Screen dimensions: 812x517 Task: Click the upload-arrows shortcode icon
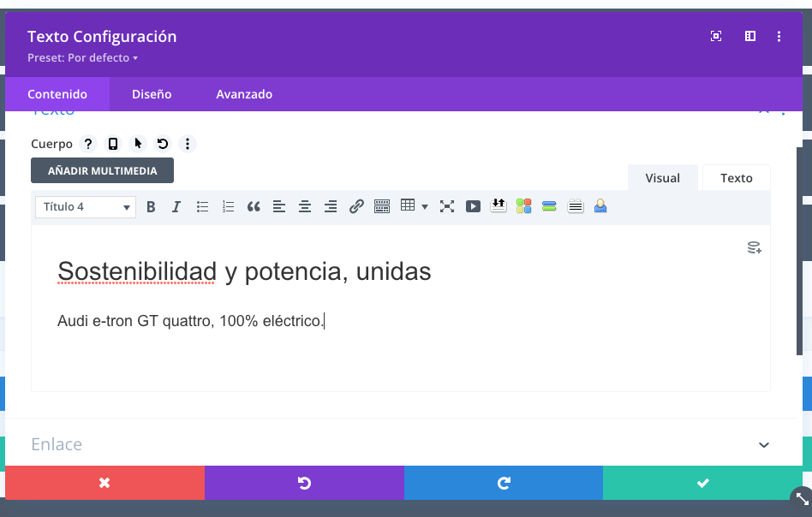(x=499, y=206)
